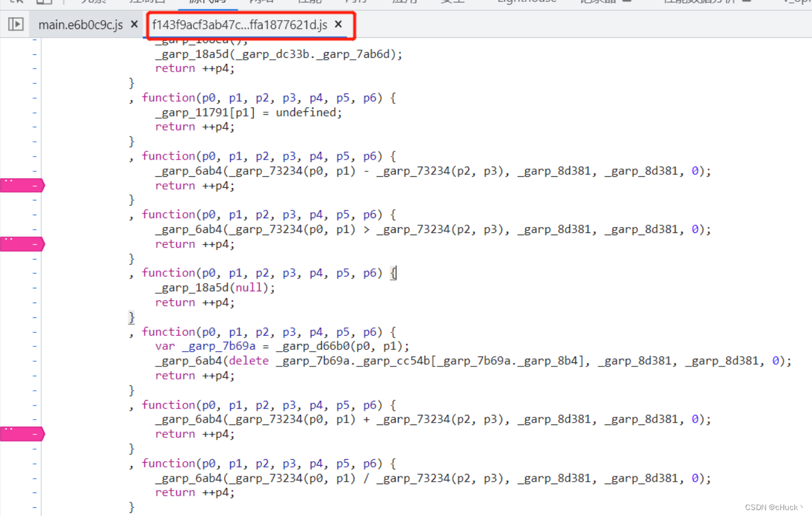The image size is (812, 516).
Task: Click the division operator _garp_6ab4 line
Action: coord(433,478)
